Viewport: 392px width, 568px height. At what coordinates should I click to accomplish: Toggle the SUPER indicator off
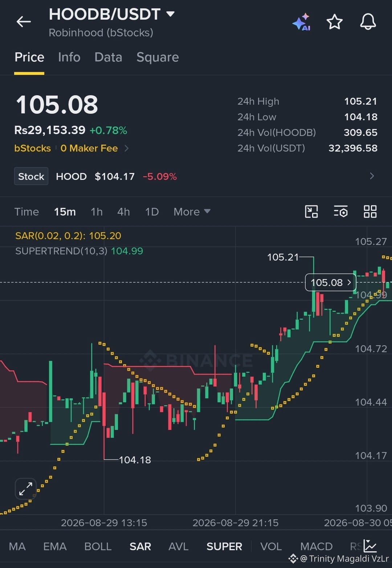[224, 546]
